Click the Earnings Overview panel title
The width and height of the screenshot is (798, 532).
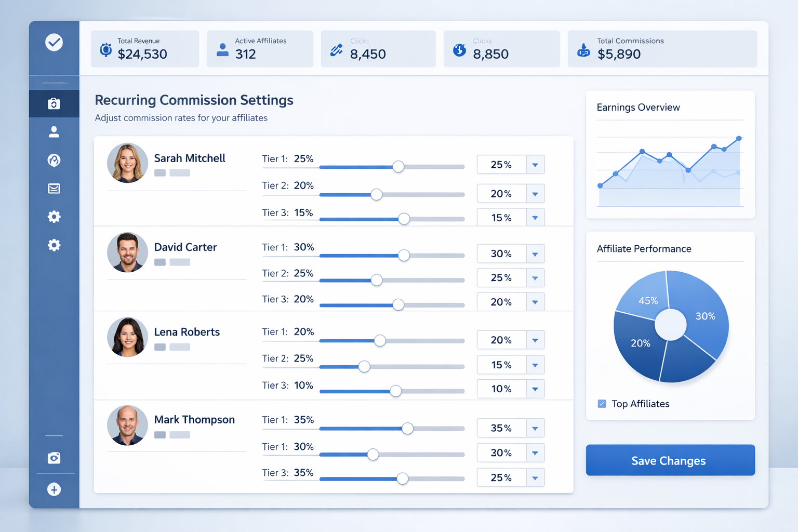(638, 107)
